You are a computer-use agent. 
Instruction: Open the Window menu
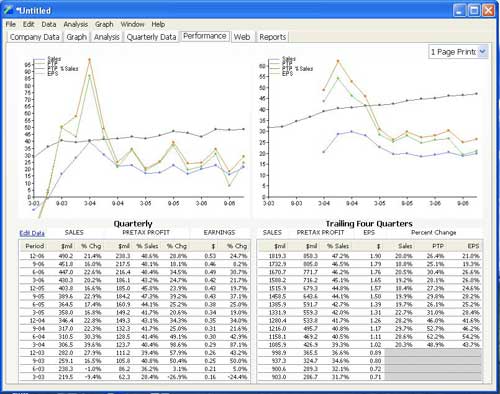[132, 24]
